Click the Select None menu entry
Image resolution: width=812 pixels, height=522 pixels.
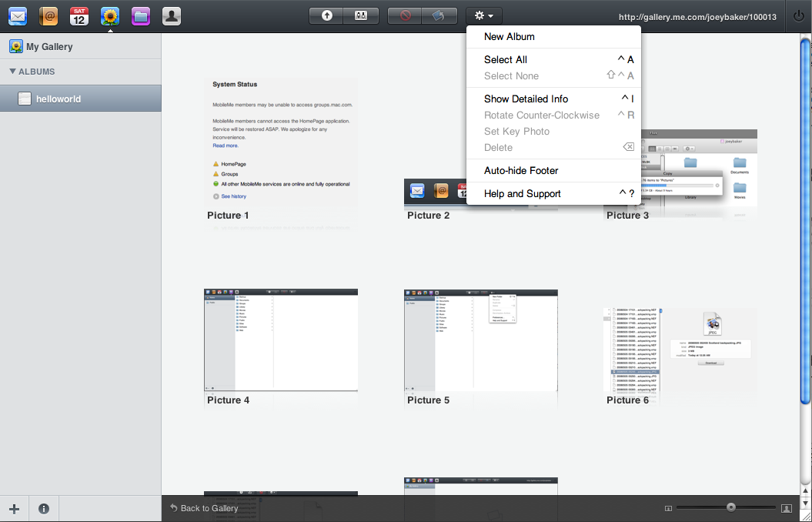(553, 75)
